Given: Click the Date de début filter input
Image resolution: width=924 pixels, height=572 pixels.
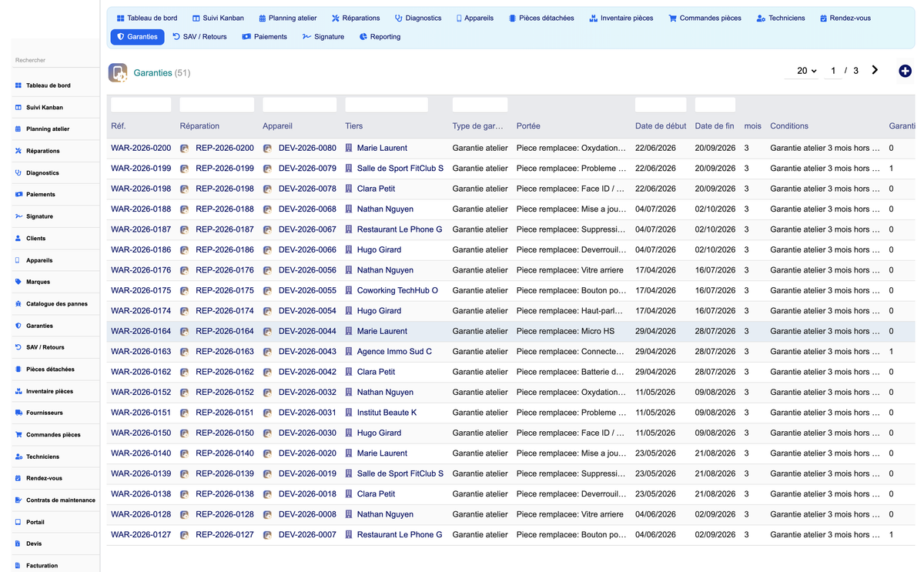Looking at the screenshot, I should coord(661,105).
